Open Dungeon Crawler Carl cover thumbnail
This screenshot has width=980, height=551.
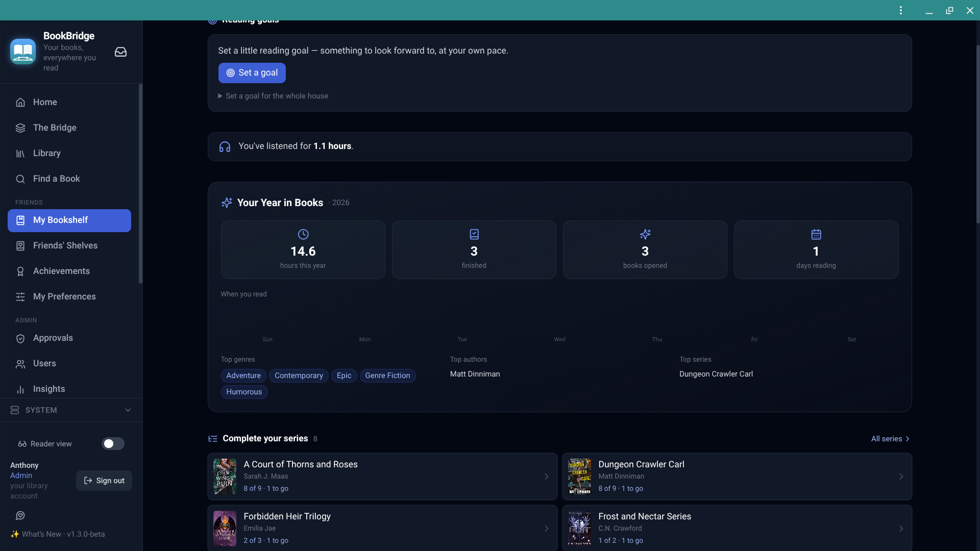(579, 477)
